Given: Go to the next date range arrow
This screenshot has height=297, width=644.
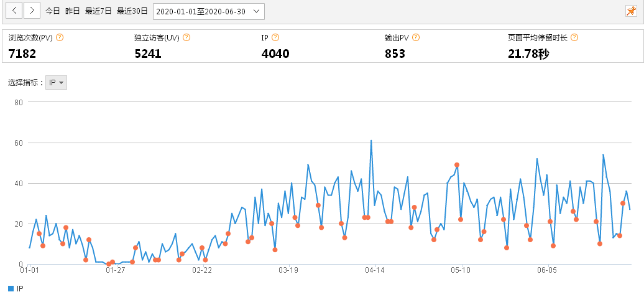Looking at the screenshot, I should click(32, 11).
